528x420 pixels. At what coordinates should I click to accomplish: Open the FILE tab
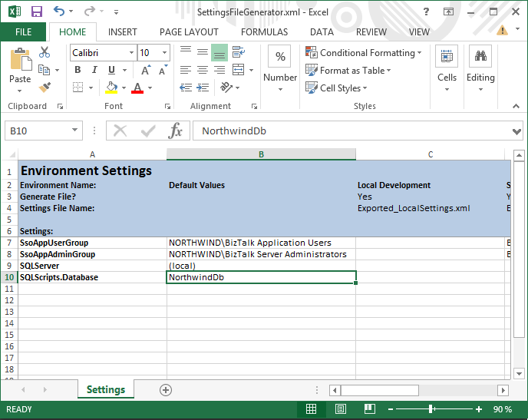23,32
